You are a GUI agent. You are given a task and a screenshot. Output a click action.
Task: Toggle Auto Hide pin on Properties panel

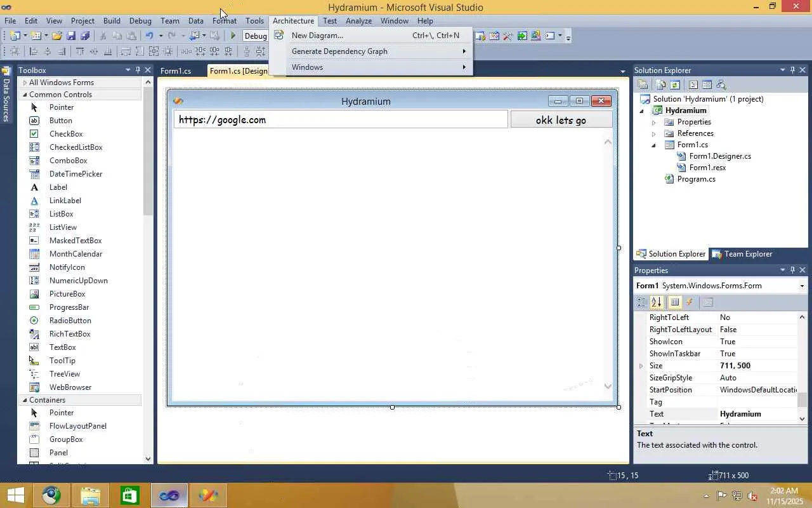click(792, 270)
